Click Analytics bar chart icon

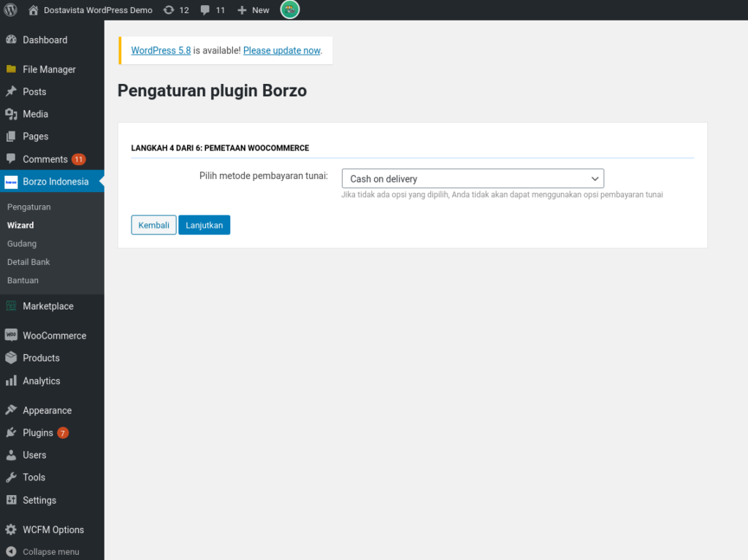[11, 380]
